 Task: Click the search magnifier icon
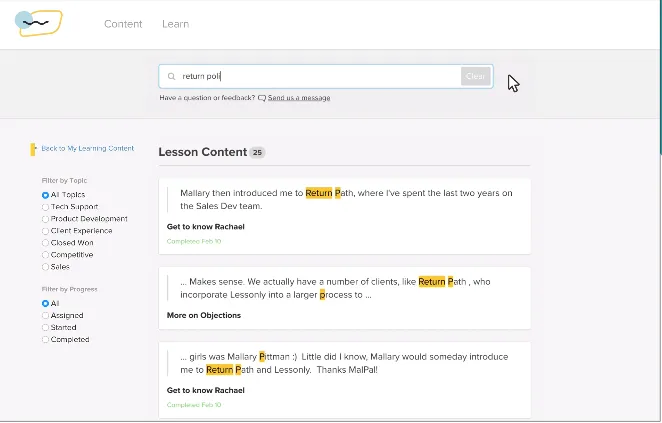[171, 76]
